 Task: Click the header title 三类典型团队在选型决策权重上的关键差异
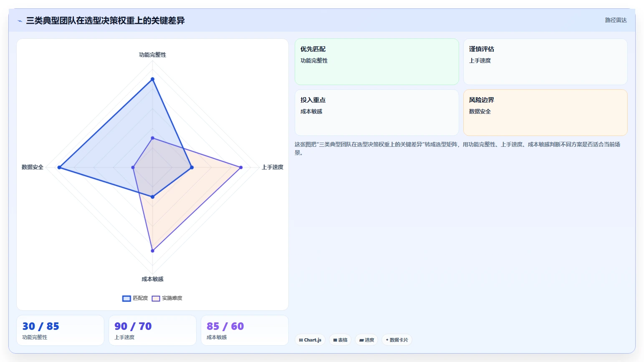click(105, 20)
